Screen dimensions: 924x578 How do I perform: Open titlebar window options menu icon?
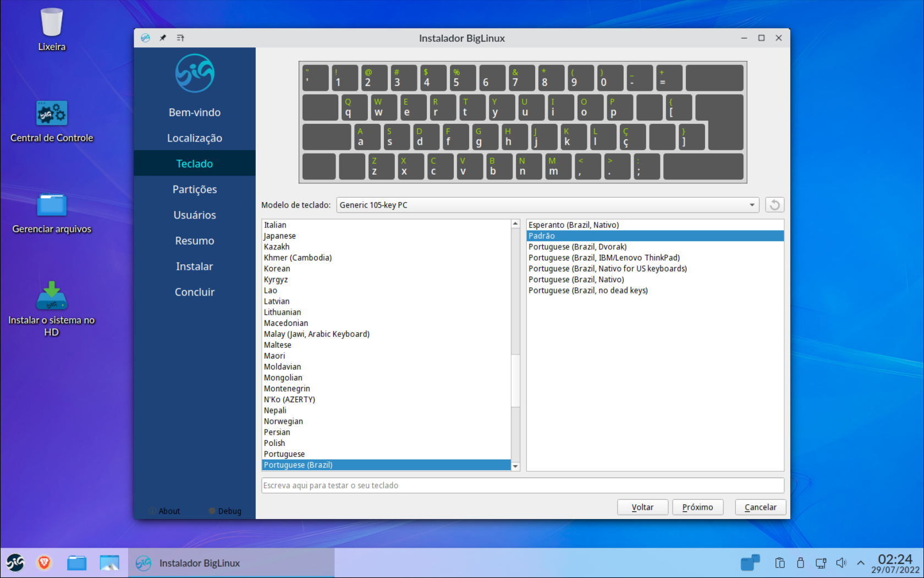[x=180, y=38]
